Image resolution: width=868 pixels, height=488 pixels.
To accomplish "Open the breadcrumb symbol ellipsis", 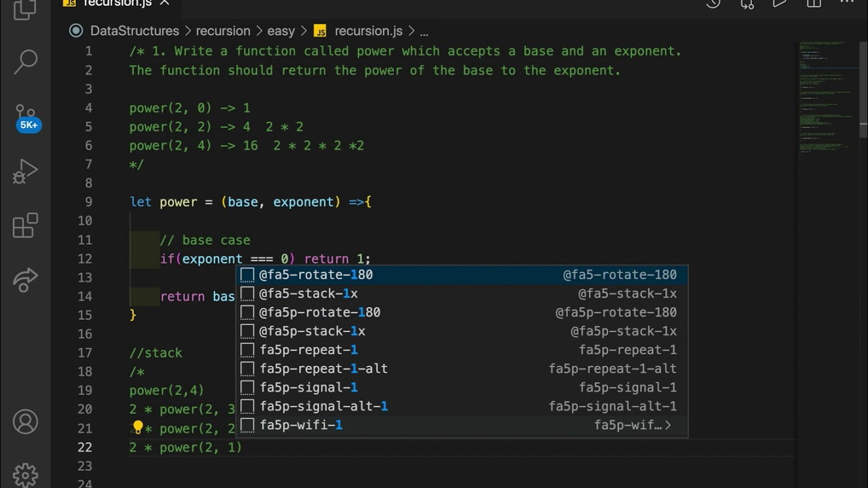I will 424,31.
